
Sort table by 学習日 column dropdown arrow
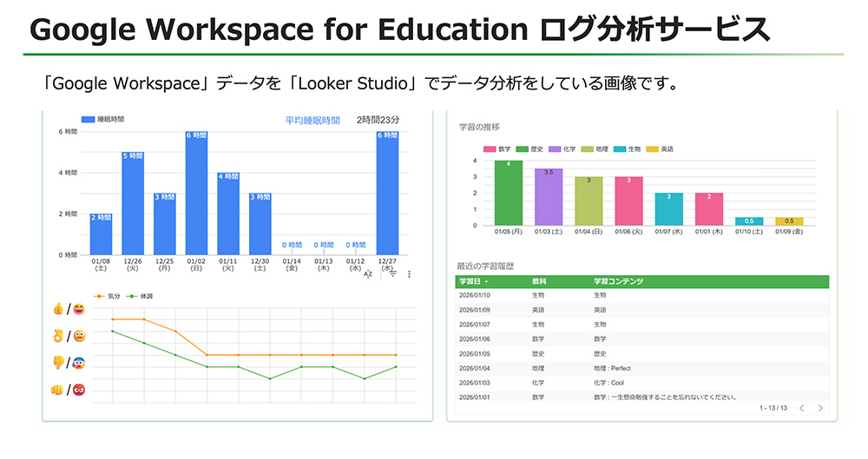pos(487,282)
